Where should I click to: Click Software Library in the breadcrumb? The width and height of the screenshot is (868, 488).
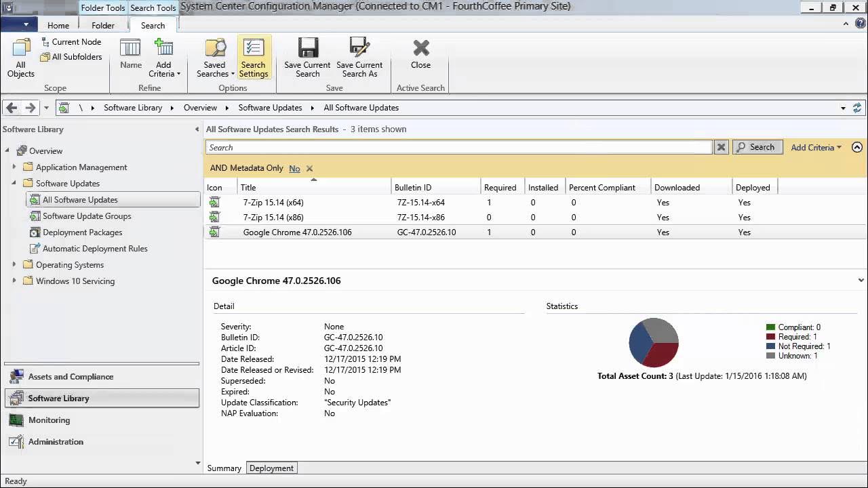133,108
